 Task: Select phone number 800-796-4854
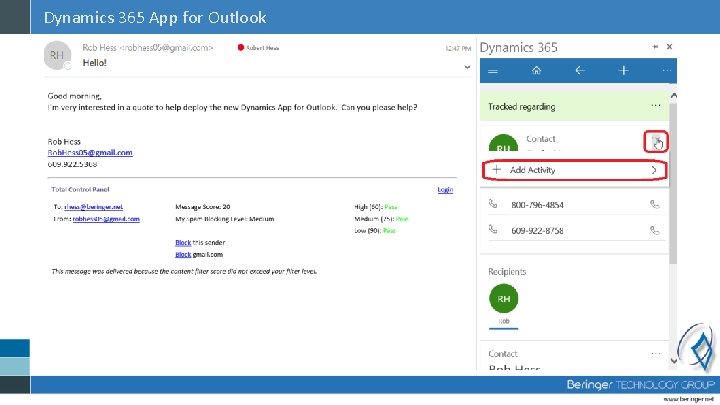537,205
